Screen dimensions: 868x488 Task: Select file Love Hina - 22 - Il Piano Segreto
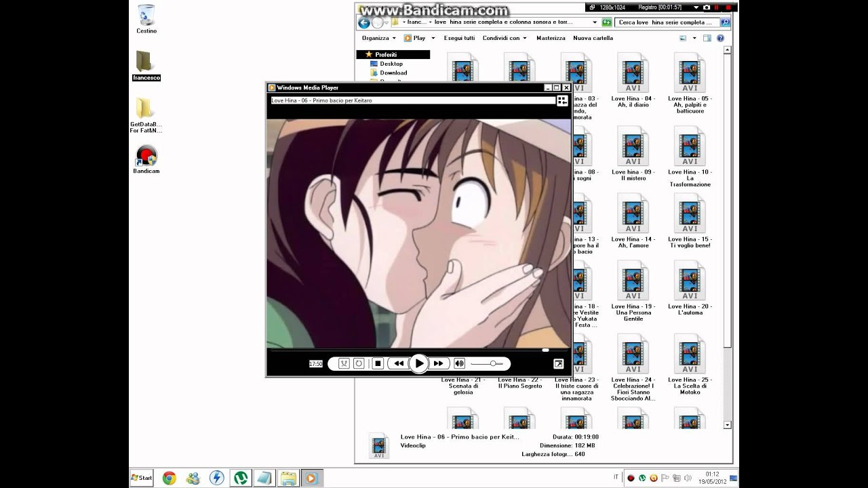click(520, 383)
